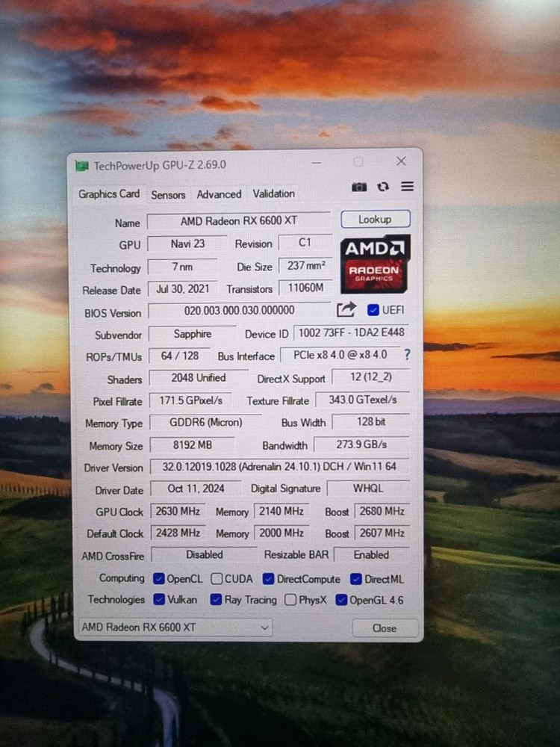This screenshot has width=560, height=747.
Task: Toggle the OpenGL 4.6 checkbox
Action: [341, 600]
